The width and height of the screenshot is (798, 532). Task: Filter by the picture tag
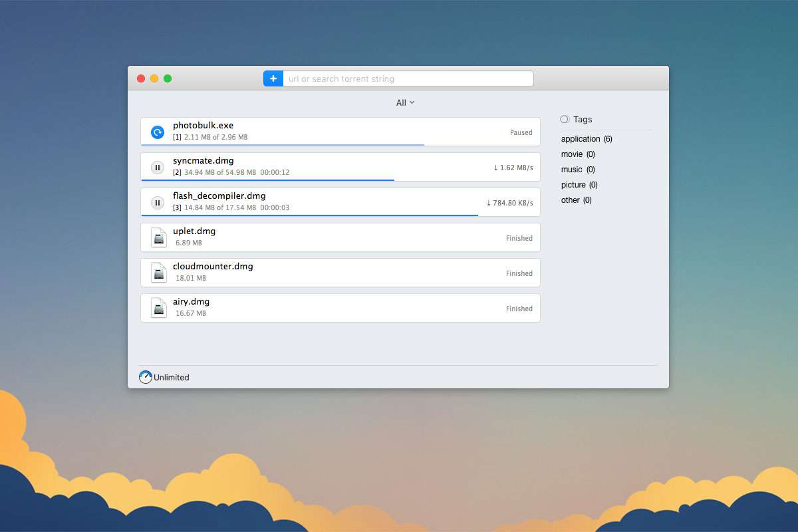[x=579, y=185]
